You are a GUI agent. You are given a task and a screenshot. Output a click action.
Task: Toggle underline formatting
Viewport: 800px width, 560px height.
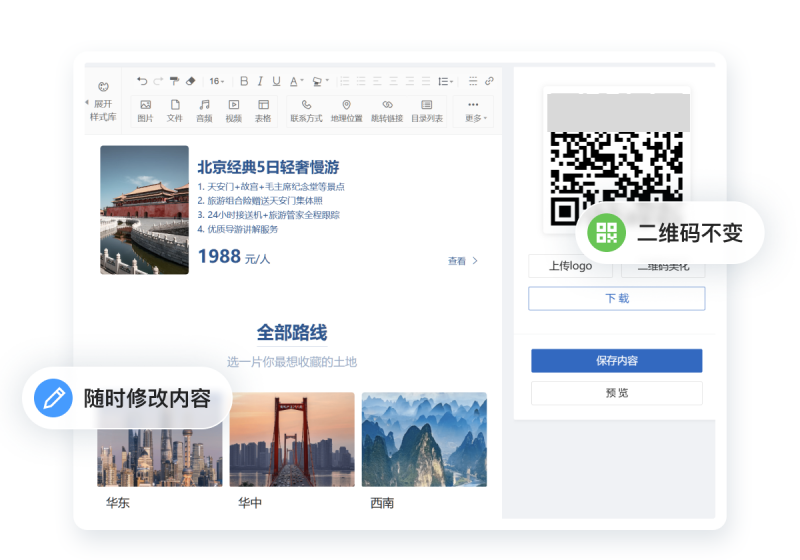pos(276,81)
